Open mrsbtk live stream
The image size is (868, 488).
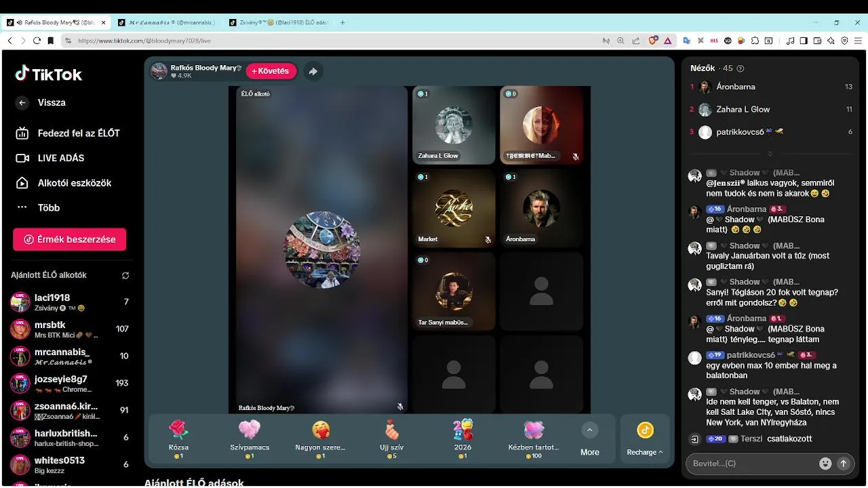click(x=69, y=329)
